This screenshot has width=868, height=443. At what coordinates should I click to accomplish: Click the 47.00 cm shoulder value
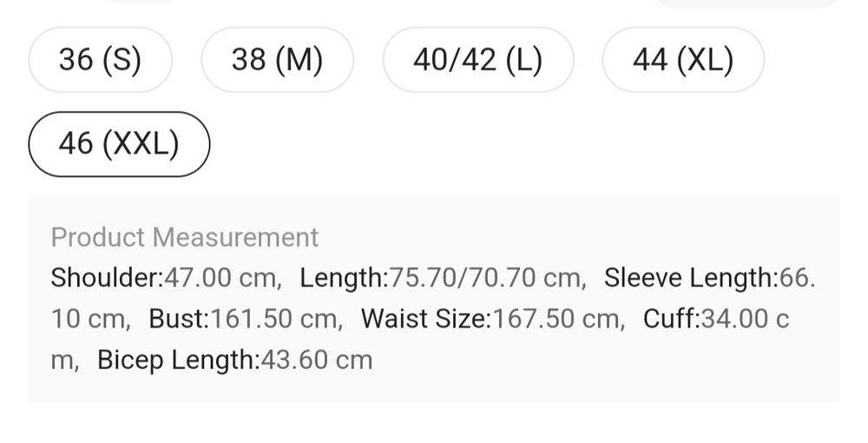click(221, 278)
